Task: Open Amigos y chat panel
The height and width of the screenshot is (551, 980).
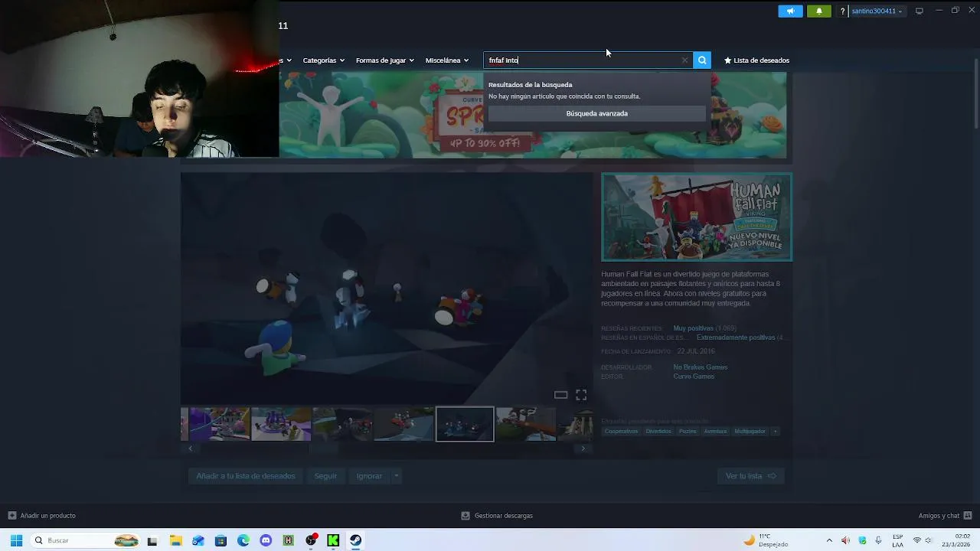Action: point(945,516)
